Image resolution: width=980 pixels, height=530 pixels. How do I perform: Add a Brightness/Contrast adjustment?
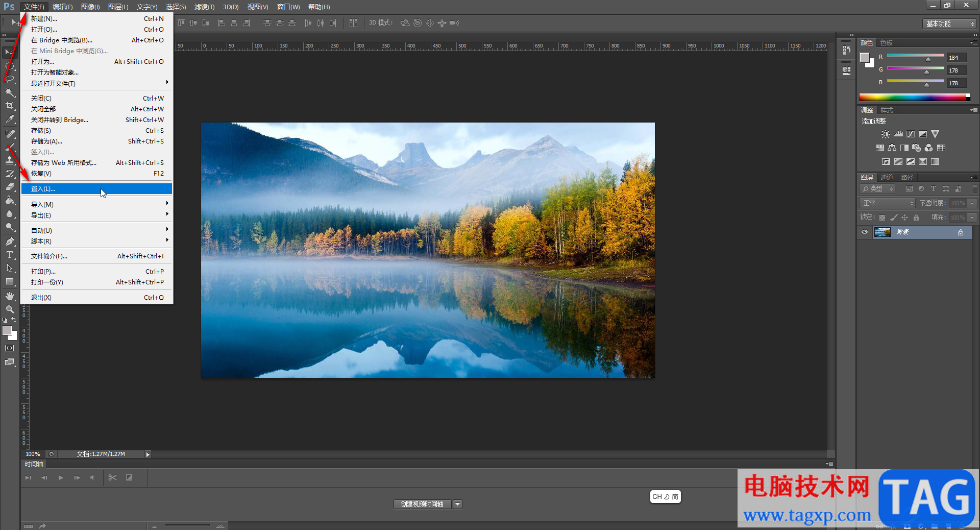(x=886, y=134)
